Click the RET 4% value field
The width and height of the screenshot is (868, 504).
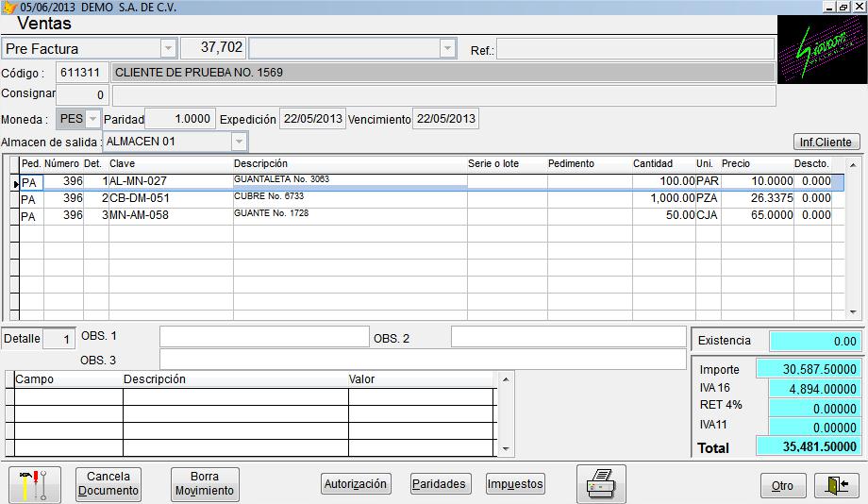tap(815, 408)
